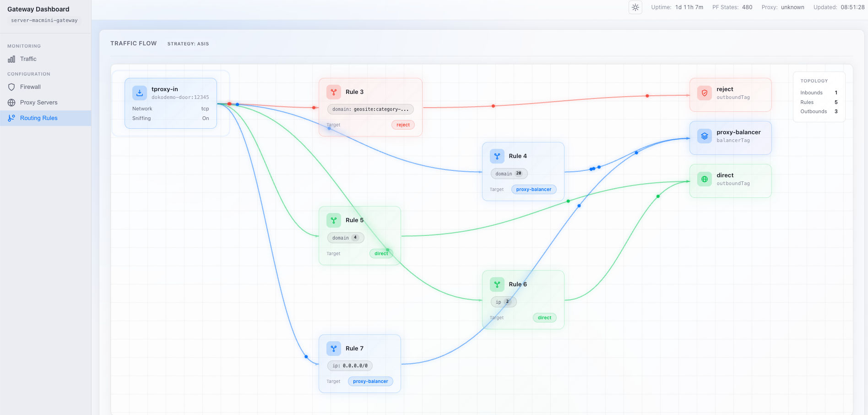Screen dimensions: 868x415
Task: Click the domain 20 chip in Rule 4
Action: coord(509,174)
